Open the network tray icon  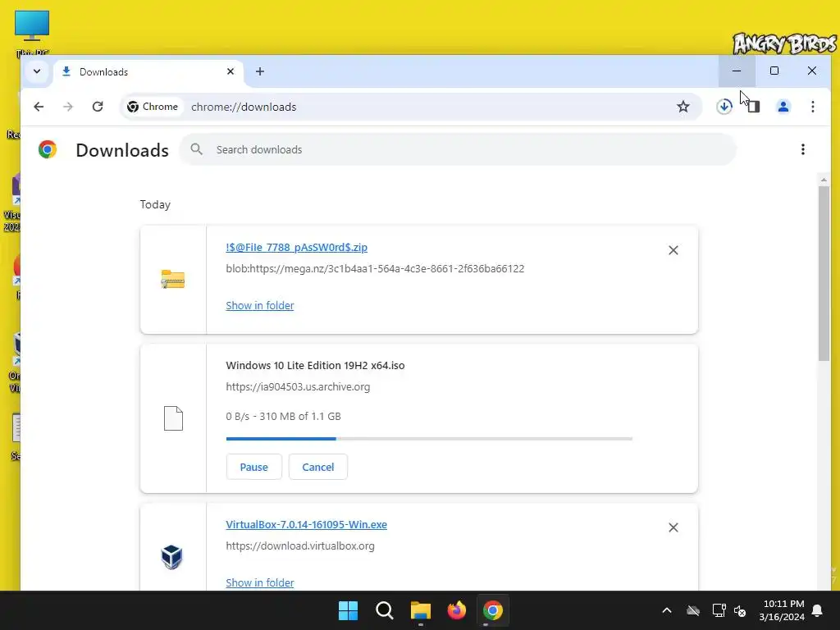(x=719, y=610)
